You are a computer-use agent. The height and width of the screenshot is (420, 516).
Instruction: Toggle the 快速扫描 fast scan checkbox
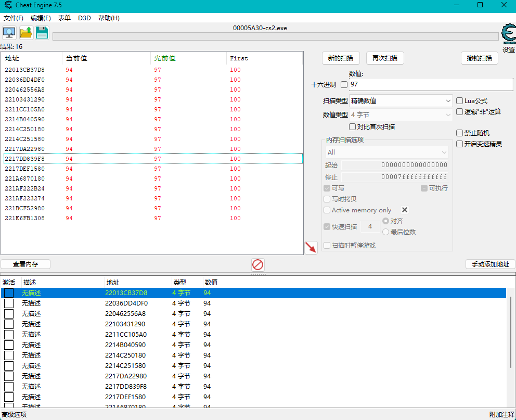pyautogui.click(x=327, y=226)
